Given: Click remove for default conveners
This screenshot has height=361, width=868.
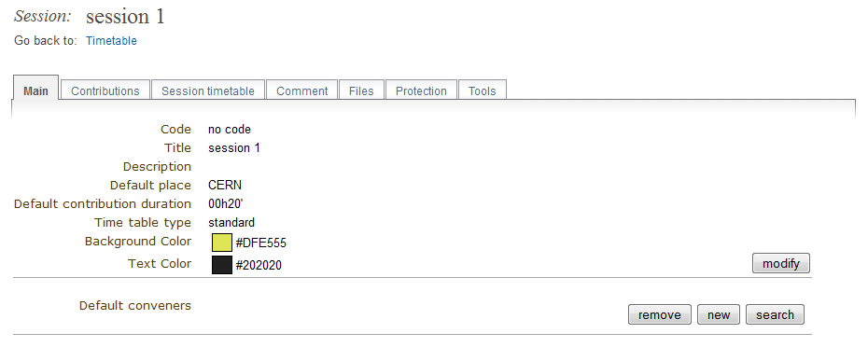Looking at the screenshot, I should point(659,314).
